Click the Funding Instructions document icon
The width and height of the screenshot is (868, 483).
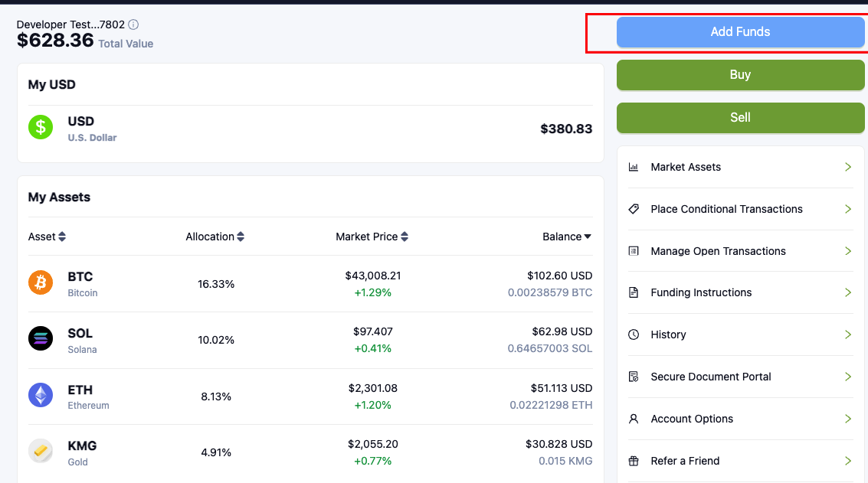(633, 292)
